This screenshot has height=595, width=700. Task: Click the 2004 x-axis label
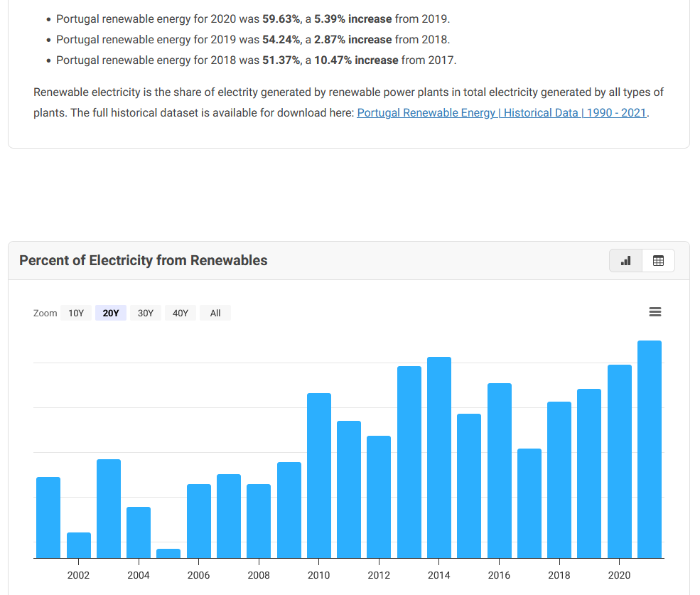coord(139,575)
